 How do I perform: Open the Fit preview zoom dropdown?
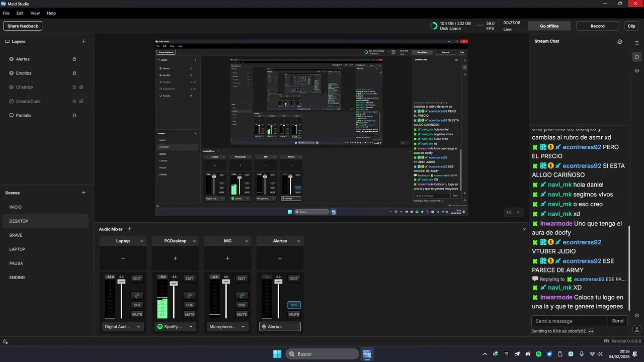pyautogui.click(x=514, y=212)
